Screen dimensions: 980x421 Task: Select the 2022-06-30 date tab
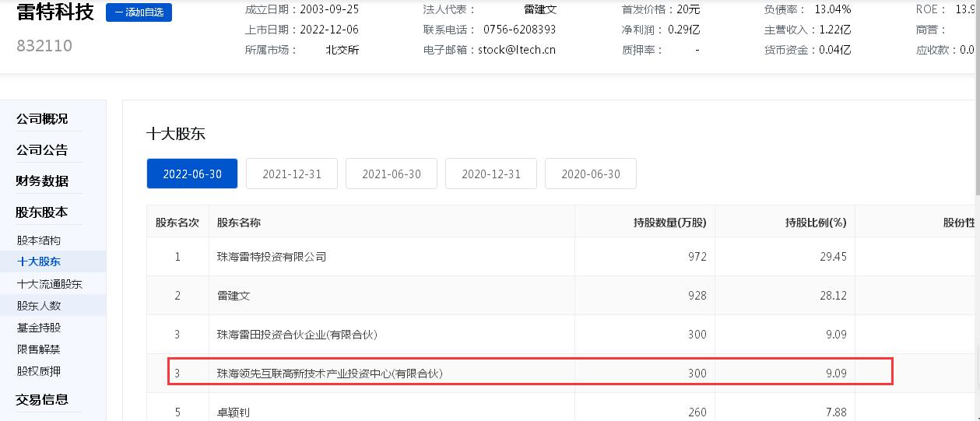[x=191, y=174]
